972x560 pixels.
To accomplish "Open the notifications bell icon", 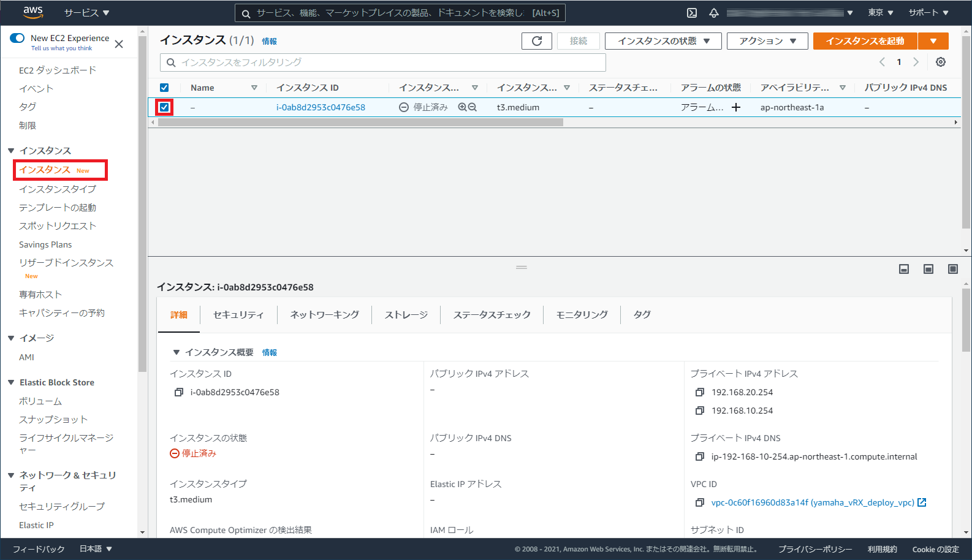I will (x=714, y=13).
